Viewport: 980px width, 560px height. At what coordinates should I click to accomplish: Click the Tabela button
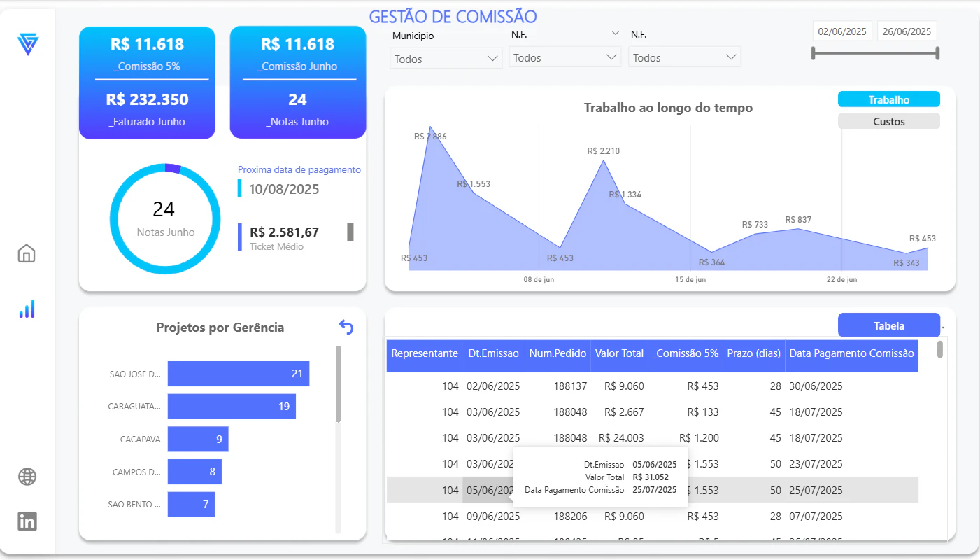coord(889,325)
